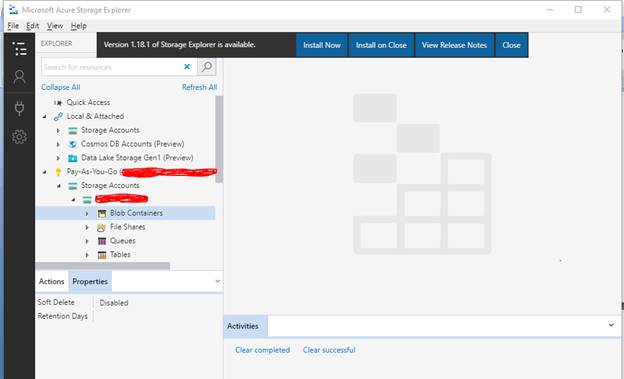Expand the File Shares node

pos(87,227)
